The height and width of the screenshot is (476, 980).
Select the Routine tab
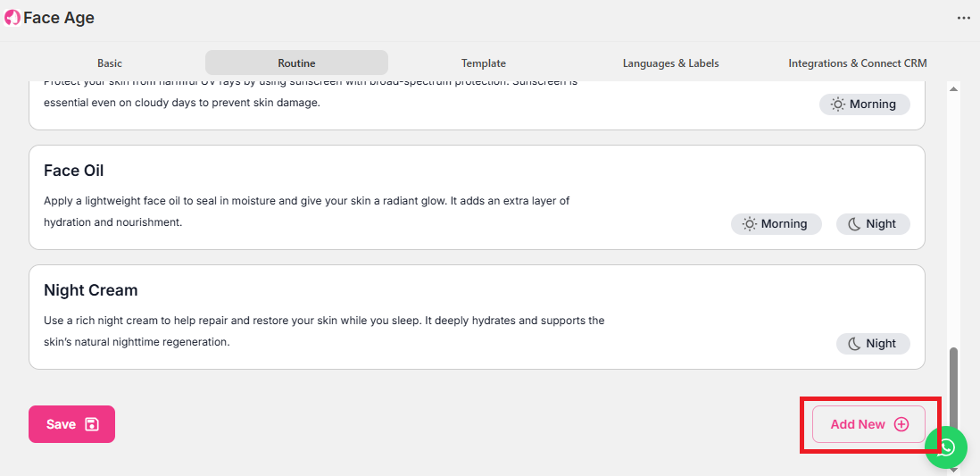click(296, 63)
